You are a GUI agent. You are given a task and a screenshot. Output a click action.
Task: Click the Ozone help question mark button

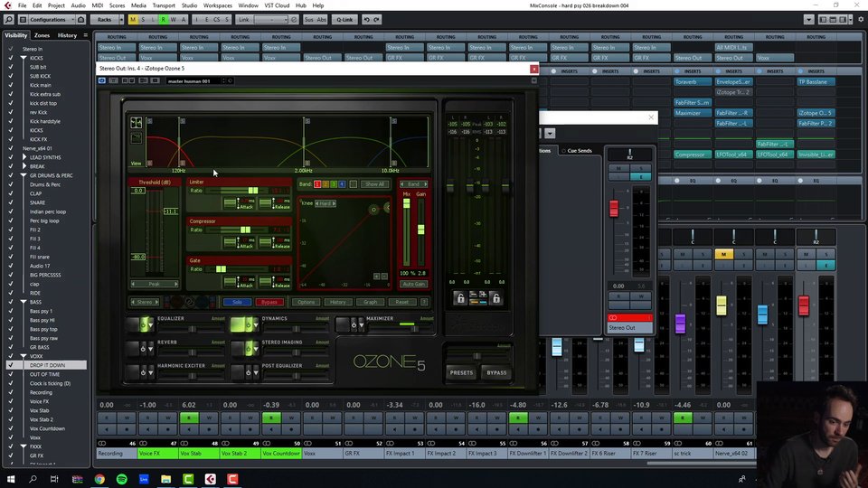click(424, 302)
